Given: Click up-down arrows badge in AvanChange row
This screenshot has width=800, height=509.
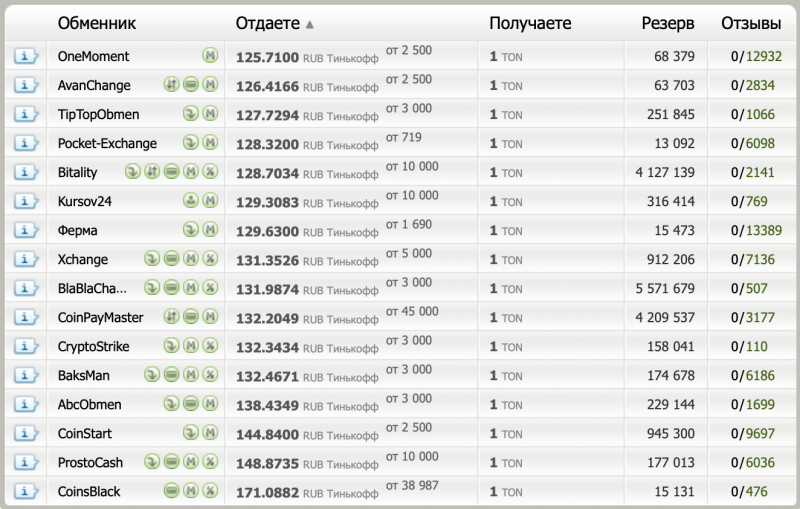Looking at the screenshot, I should pyautogui.click(x=171, y=84).
